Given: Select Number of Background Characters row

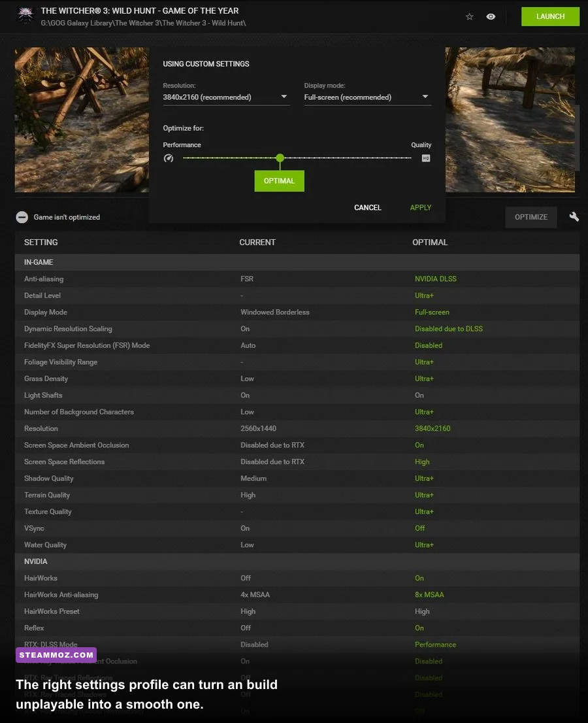Looking at the screenshot, I should 297,412.
